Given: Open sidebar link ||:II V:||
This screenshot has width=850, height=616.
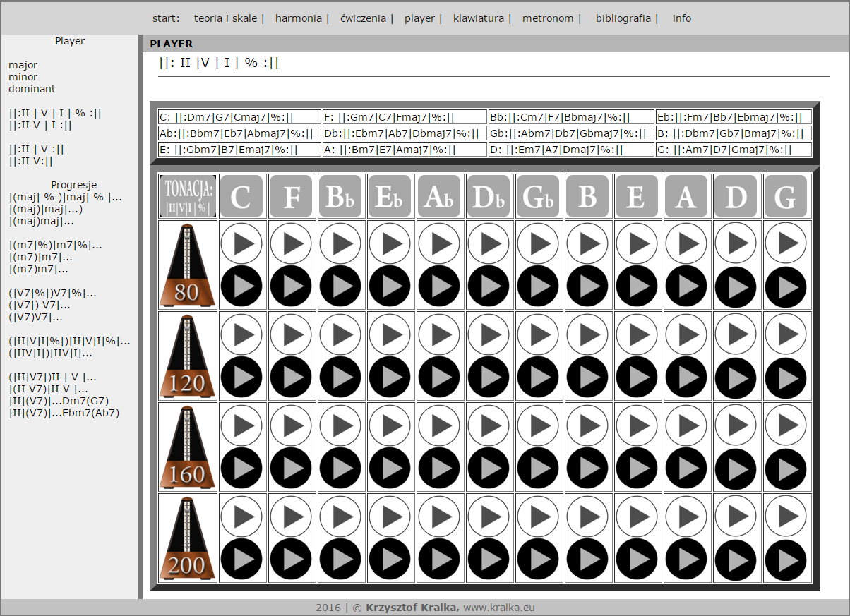Looking at the screenshot, I should pyautogui.click(x=31, y=161).
